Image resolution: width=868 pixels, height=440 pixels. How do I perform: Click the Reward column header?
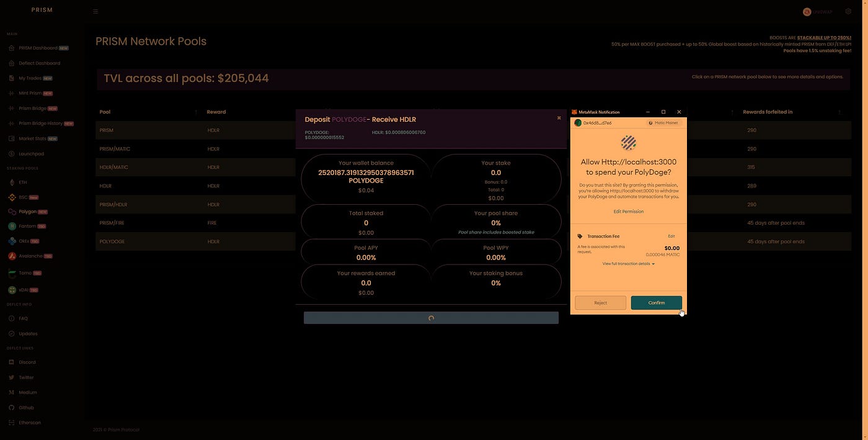[216, 112]
